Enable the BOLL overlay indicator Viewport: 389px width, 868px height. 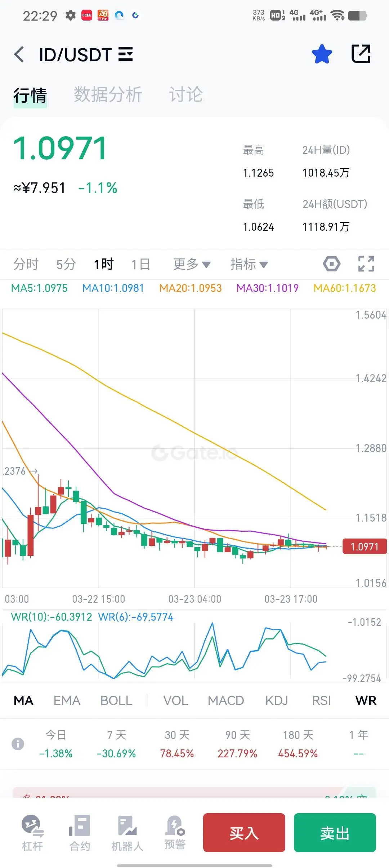[x=116, y=700]
